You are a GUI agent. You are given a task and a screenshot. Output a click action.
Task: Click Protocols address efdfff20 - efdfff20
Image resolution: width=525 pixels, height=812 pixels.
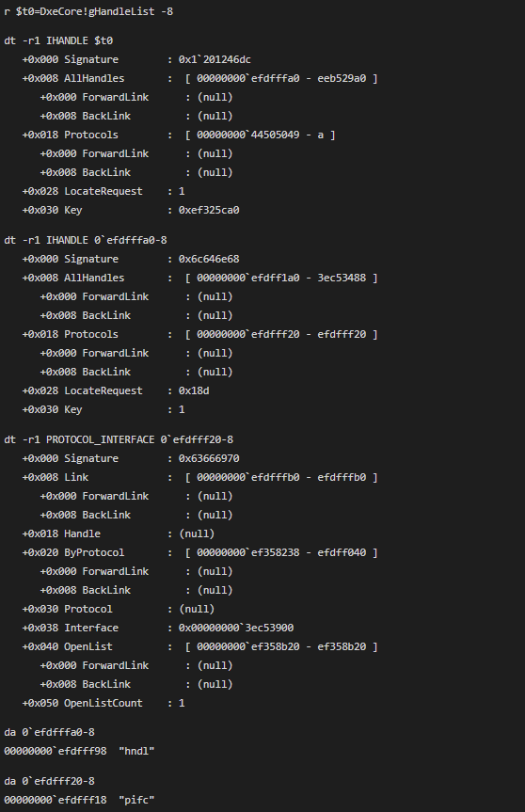(x=281, y=334)
